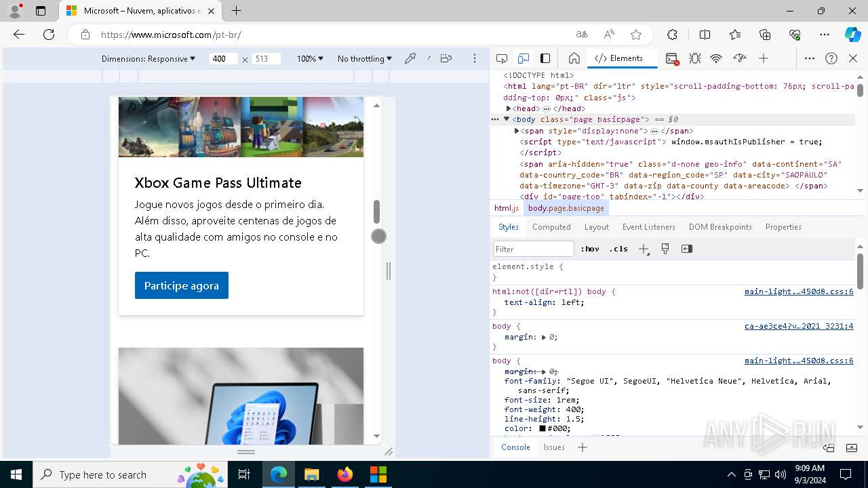
Task: Add a new style rule plus icon
Action: click(644, 249)
